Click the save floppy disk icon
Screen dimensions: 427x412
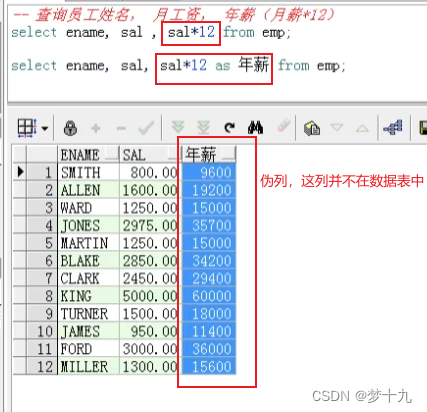pyautogui.click(x=423, y=128)
